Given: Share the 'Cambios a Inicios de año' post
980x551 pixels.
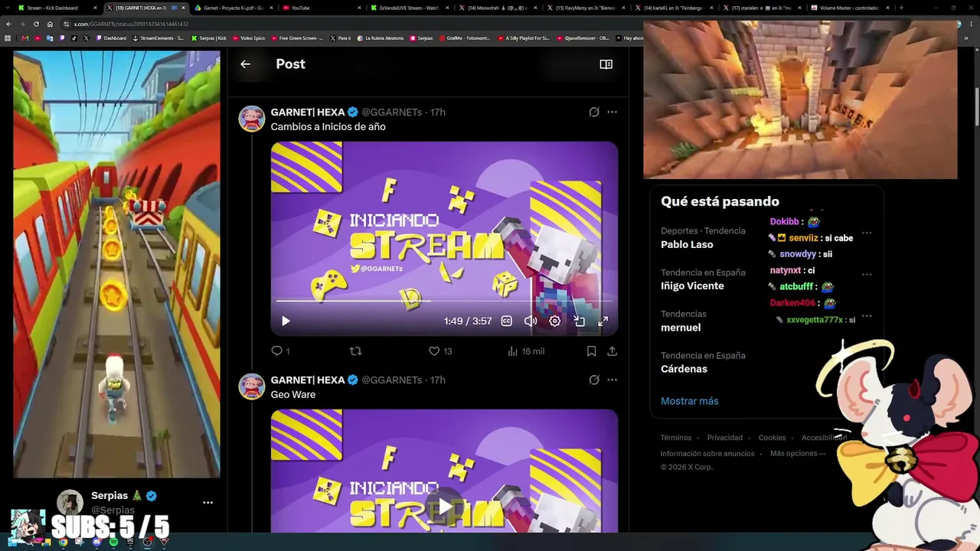Looking at the screenshot, I should point(612,351).
